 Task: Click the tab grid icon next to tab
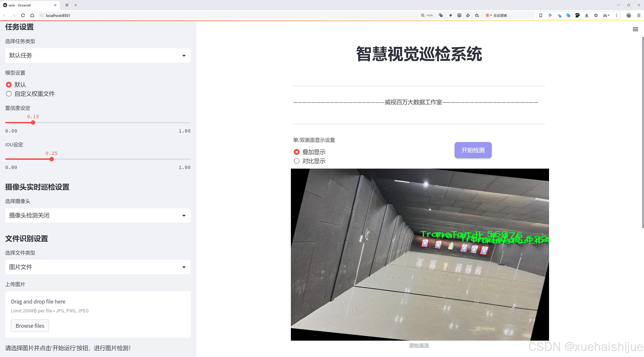click(x=67, y=5)
